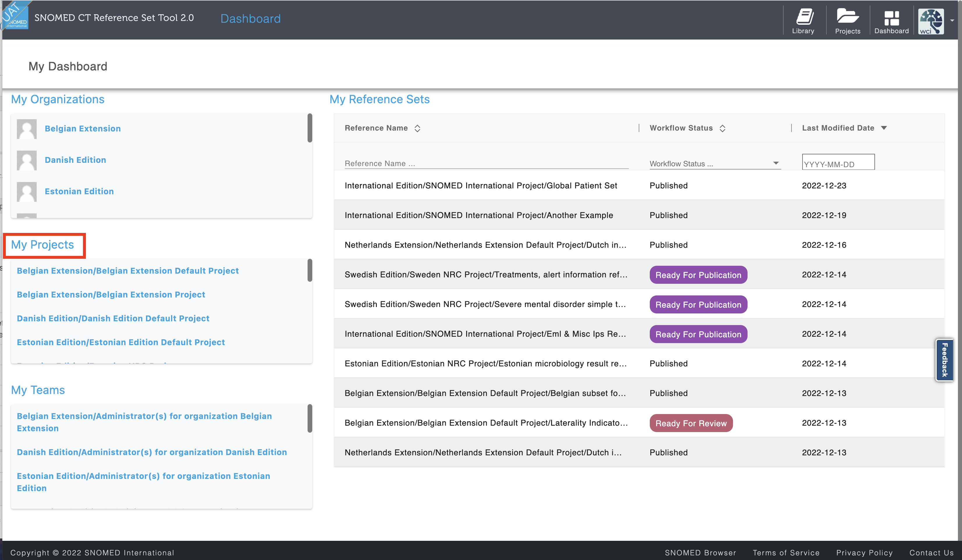Open Danish Edition avatar image
Image resolution: width=962 pixels, height=560 pixels.
tap(27, 160)
